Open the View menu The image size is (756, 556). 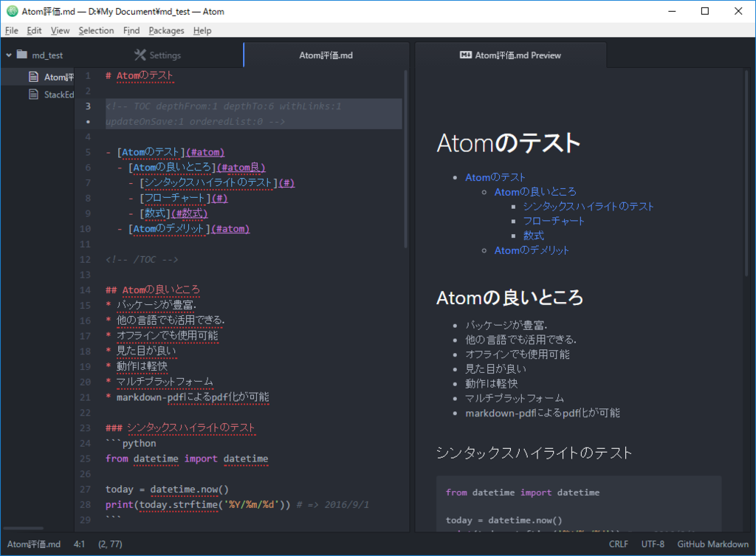pyautogui.click(x=60, y=30)
